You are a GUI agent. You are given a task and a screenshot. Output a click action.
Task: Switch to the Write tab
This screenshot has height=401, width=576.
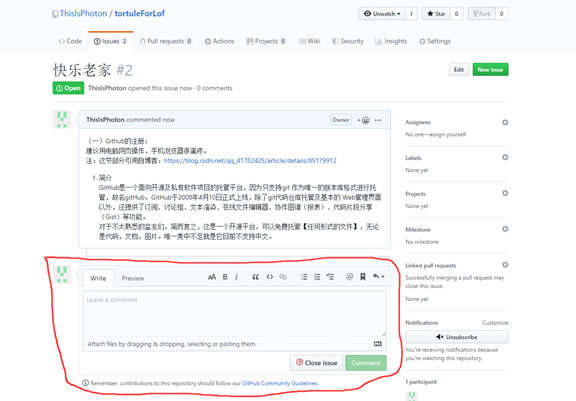coord(98,278)
